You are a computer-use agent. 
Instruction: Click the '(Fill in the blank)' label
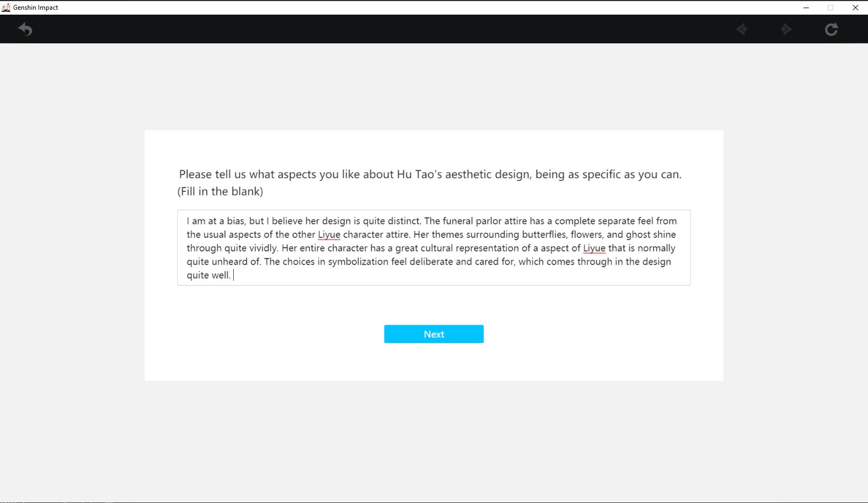(x=220, y=191)
